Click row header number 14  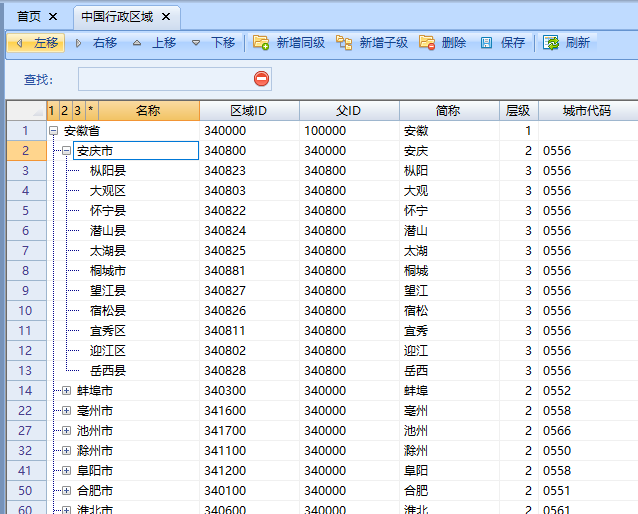point(26,391)
